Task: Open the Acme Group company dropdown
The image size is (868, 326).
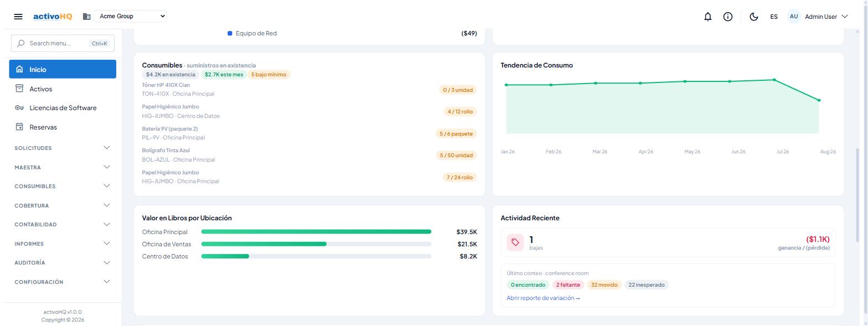Action: pyautogui.click(x=130, y=16)
